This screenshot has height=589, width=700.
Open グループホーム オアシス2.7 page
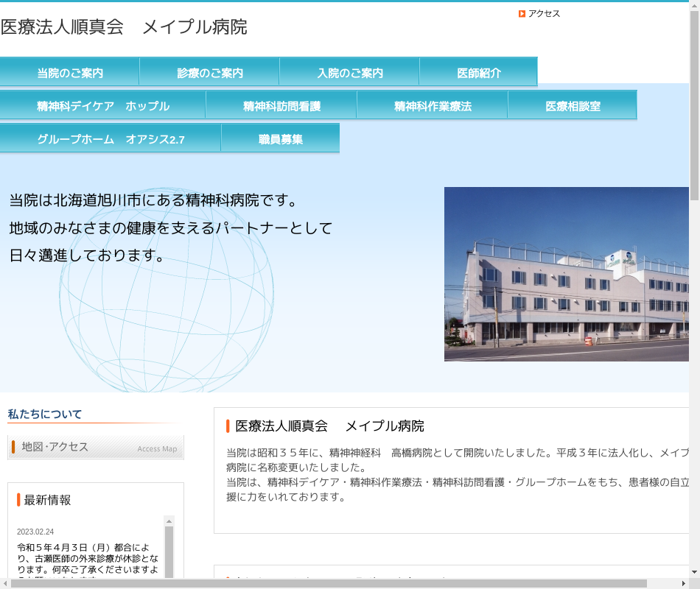pos(111,139)
